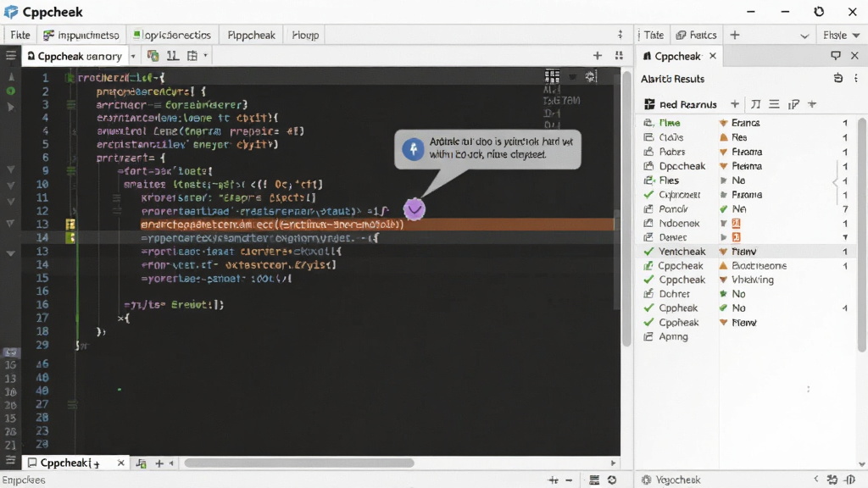Click the green gutter marker on line 14

pyautogui.click(x=70, y=237)
